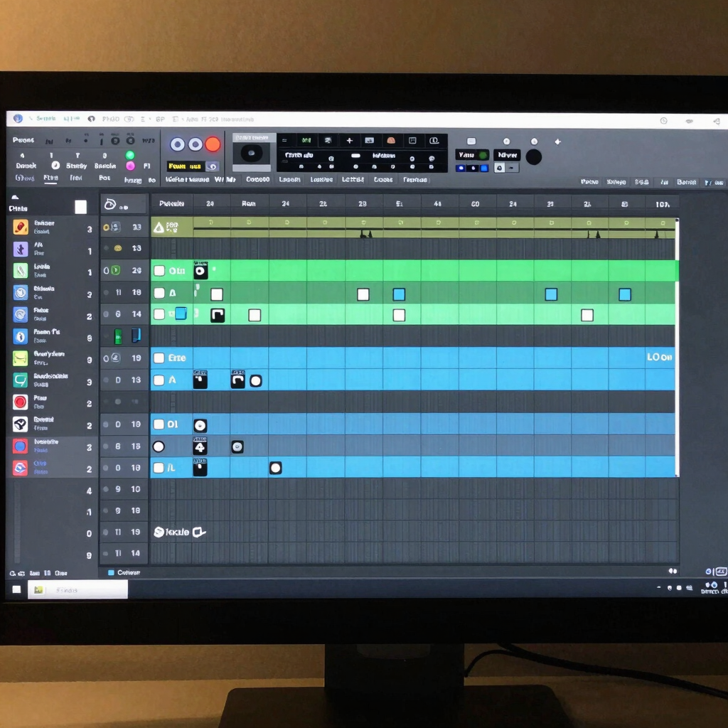This screenshot has width=728, height=728.
Task: Click the blue square swatch in the light green track header
Action: click(181, 314)
